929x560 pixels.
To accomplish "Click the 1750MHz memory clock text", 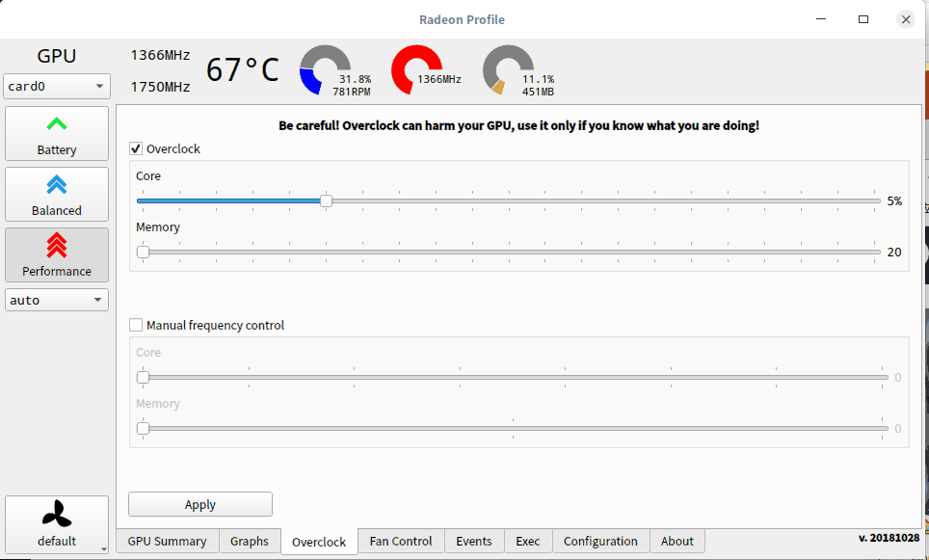I will click(x=161, y=87).
